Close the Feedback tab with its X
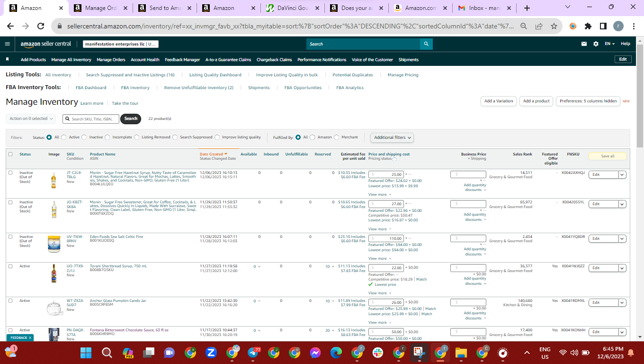644x364 pixels. tap(30, 338)
